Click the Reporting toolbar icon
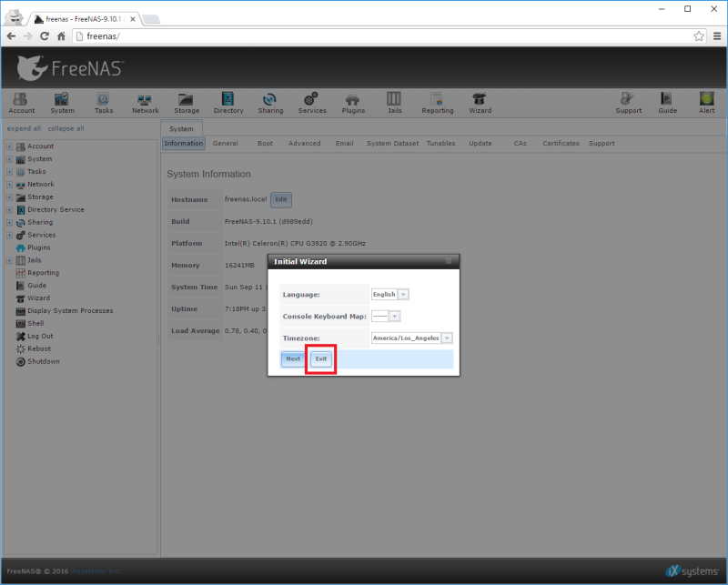Viewport: 728px width, 585px height. click(x=437, y=102)
